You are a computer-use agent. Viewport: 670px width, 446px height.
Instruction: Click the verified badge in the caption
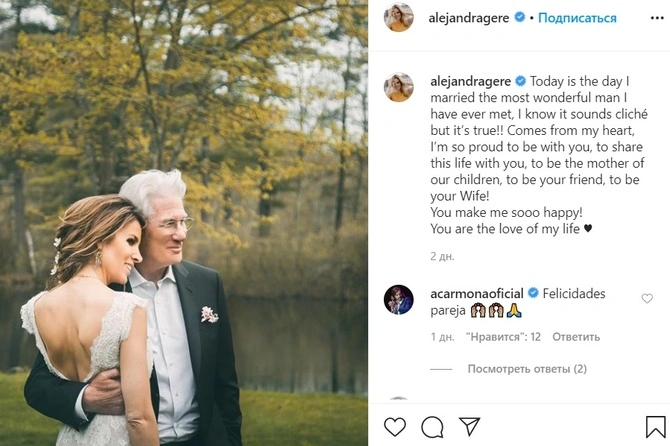pos(520,81)
